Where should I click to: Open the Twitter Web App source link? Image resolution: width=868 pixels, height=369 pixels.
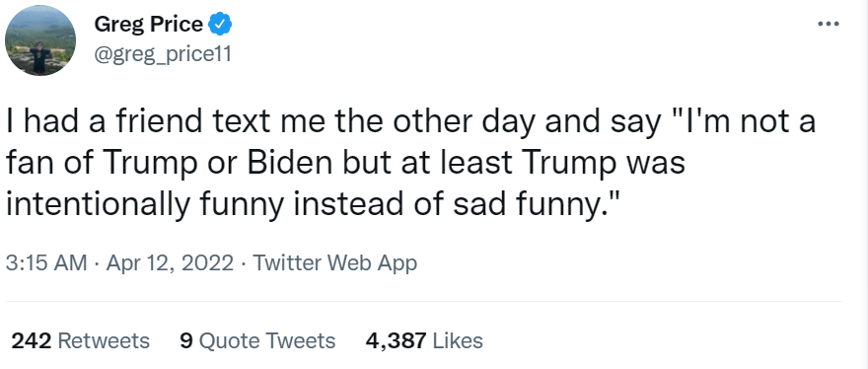[335, 263]
